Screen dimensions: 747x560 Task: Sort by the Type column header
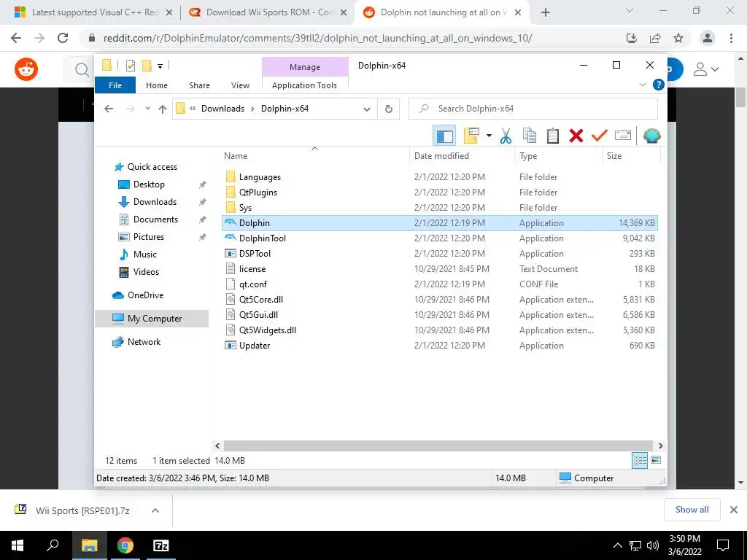point(558,156)
